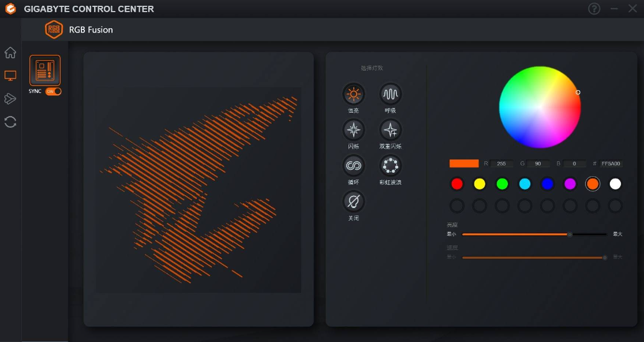
Task: Open the monitor display sidebar icon
Action: [10, 76]
